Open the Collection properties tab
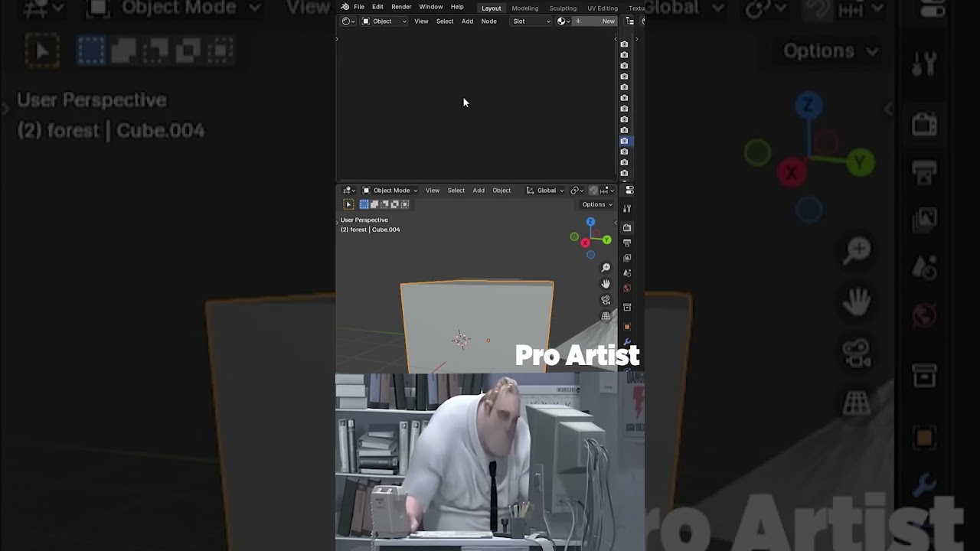This screenshot has height=551, width=980. point(627,308)
